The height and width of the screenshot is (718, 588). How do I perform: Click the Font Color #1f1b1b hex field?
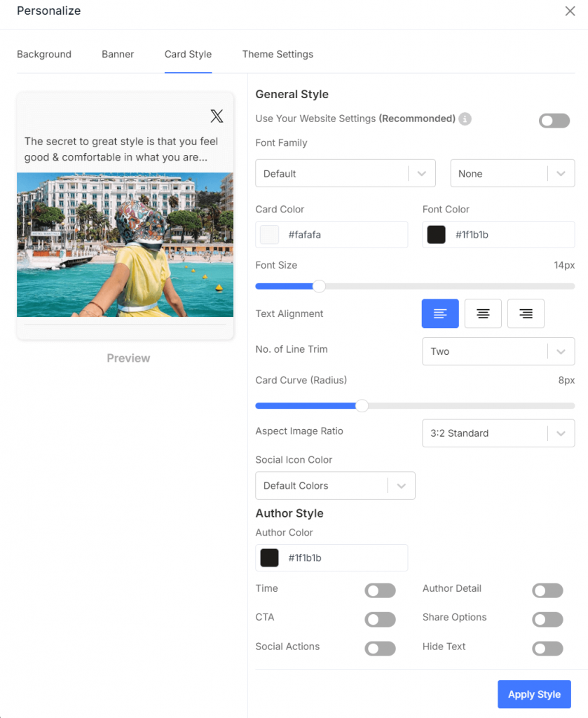pos(499,234)
